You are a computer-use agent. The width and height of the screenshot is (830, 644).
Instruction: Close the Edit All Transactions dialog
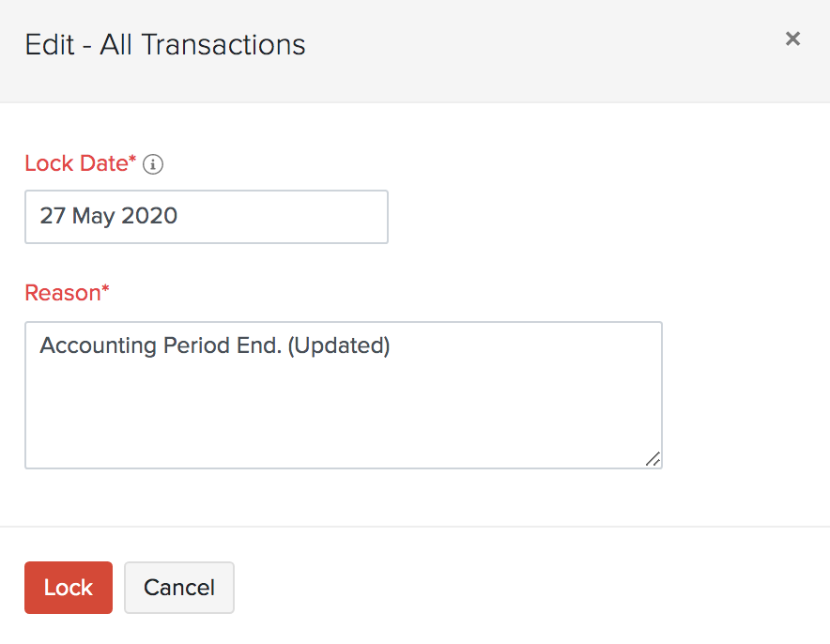click(x=792, y=38)
